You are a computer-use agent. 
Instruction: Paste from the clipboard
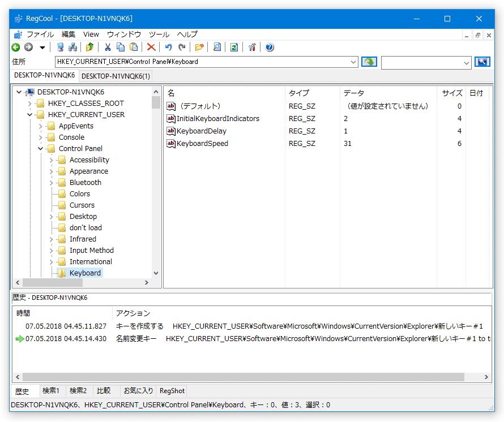134,48
